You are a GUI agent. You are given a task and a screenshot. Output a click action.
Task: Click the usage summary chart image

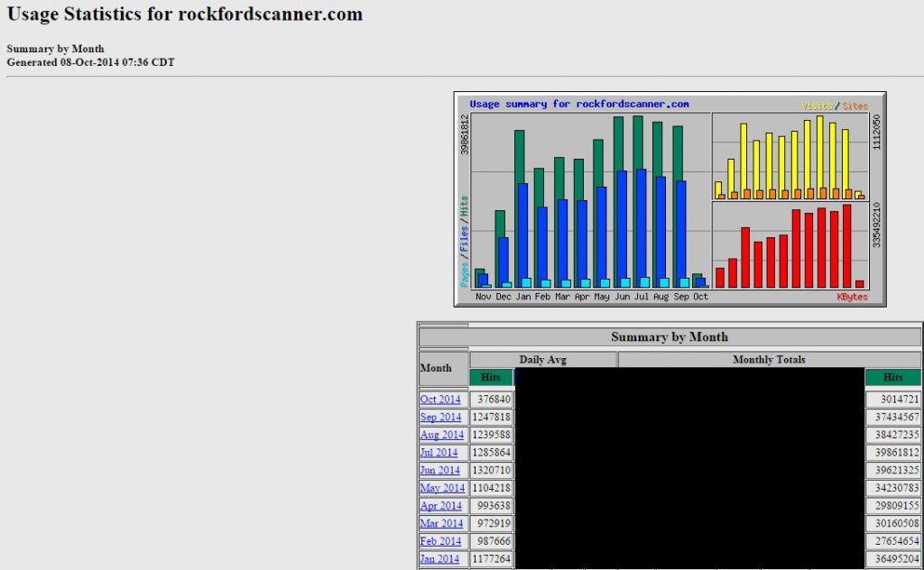670,199
